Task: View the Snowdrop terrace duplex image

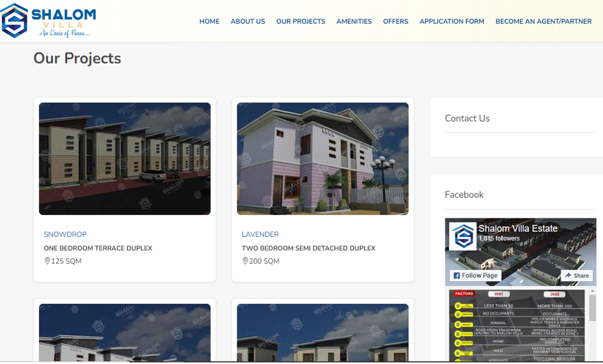Action: (125, 159)
